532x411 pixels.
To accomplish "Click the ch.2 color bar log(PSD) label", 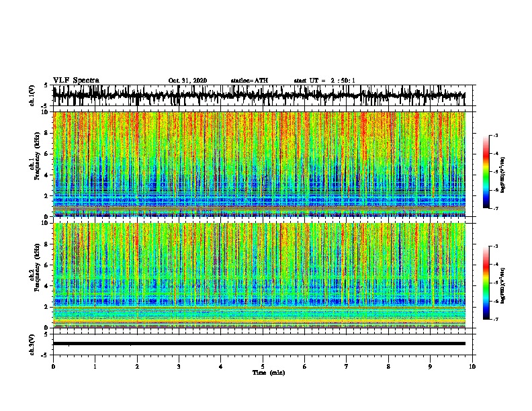I will (x=503, y=285).
